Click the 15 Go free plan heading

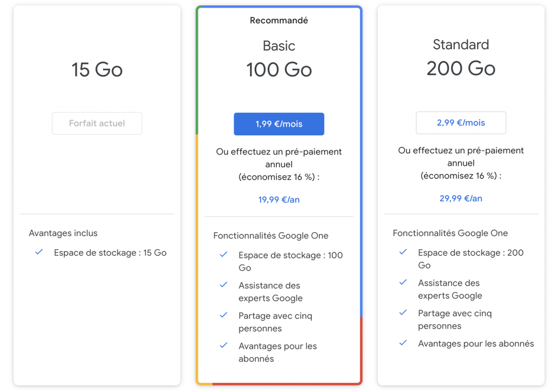click(97, 69)
